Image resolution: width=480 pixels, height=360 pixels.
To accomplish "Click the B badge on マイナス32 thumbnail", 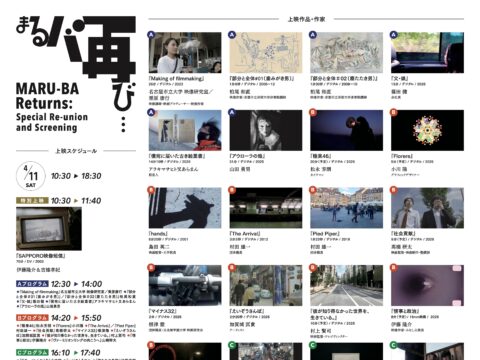I will coord(151,268).
